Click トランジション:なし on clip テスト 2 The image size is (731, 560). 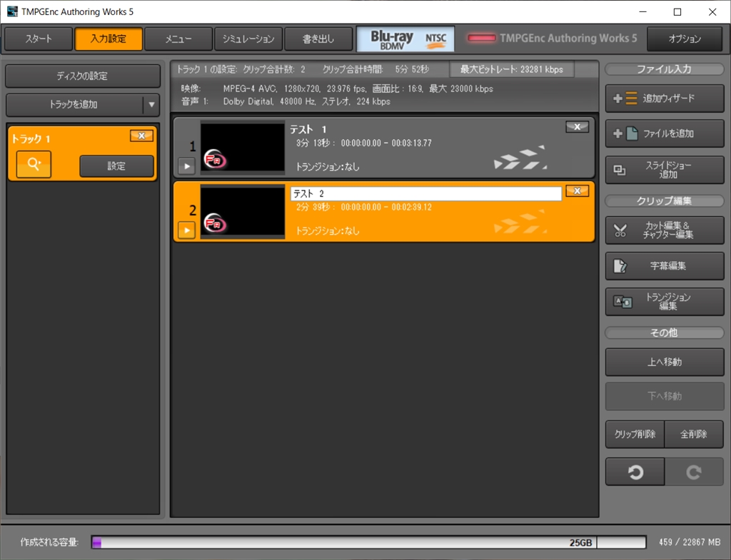[x=328, y=230]
